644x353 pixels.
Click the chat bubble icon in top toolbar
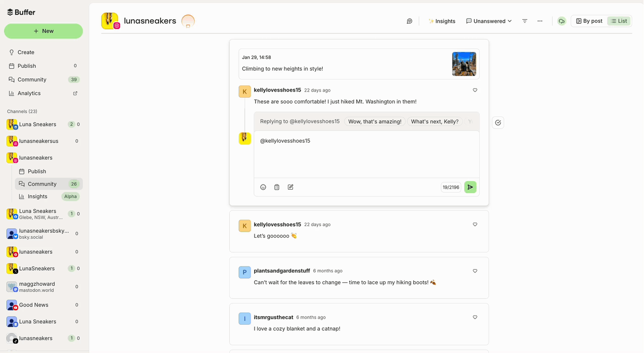point(410,21)
